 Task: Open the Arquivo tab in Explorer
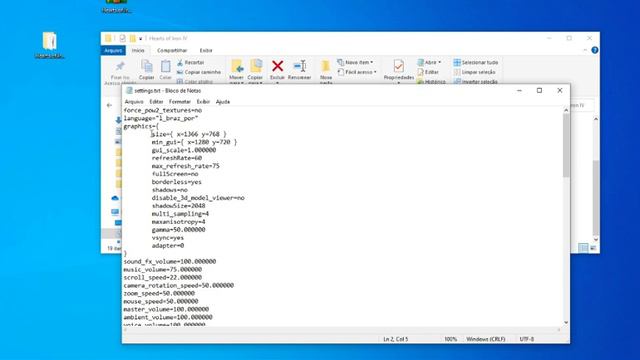point(113,51)
